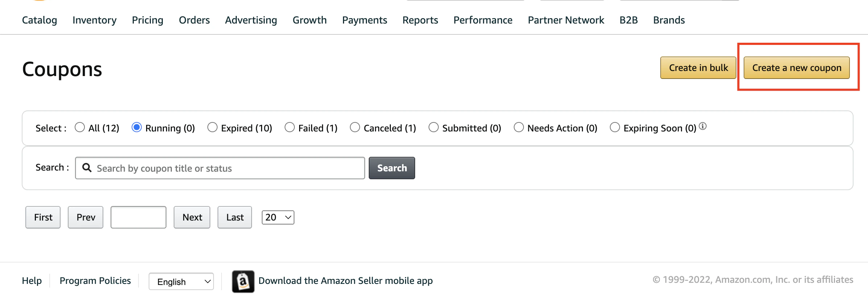
Task: Choose the Failed (1) radio option
Action: [290, 127]
